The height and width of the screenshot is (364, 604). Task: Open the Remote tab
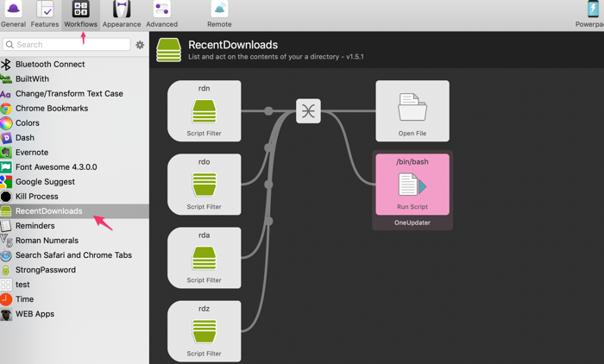[x=219, y=14]
